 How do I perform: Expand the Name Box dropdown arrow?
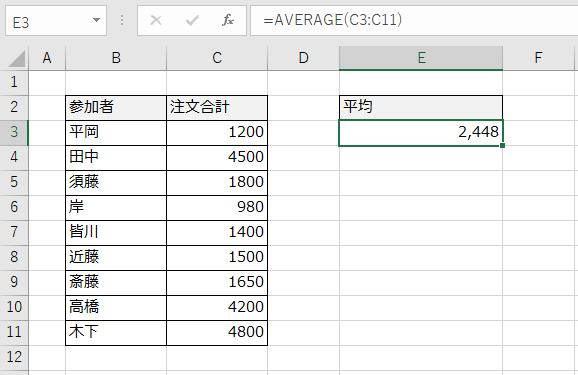click(x=97, y=20)
